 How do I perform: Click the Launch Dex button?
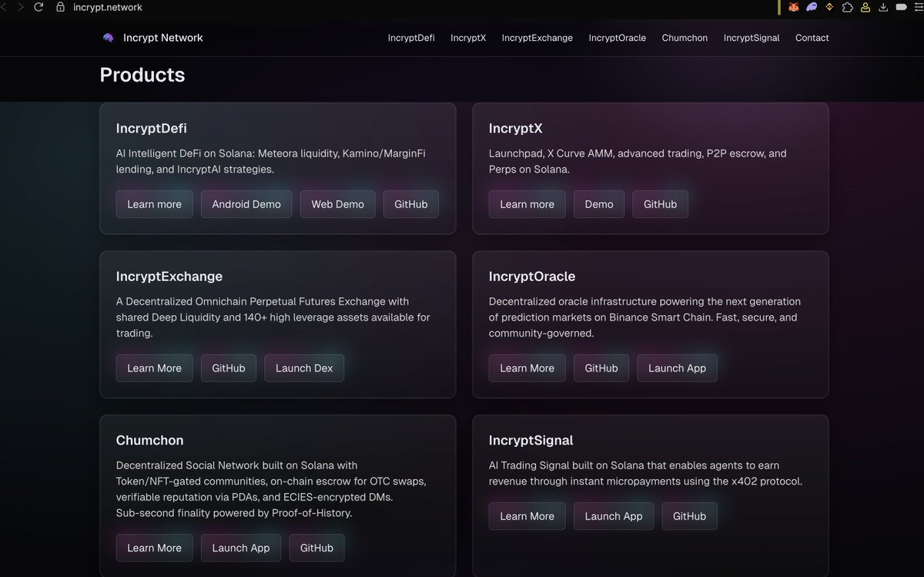pyautogui.click(x=304, y=368)
